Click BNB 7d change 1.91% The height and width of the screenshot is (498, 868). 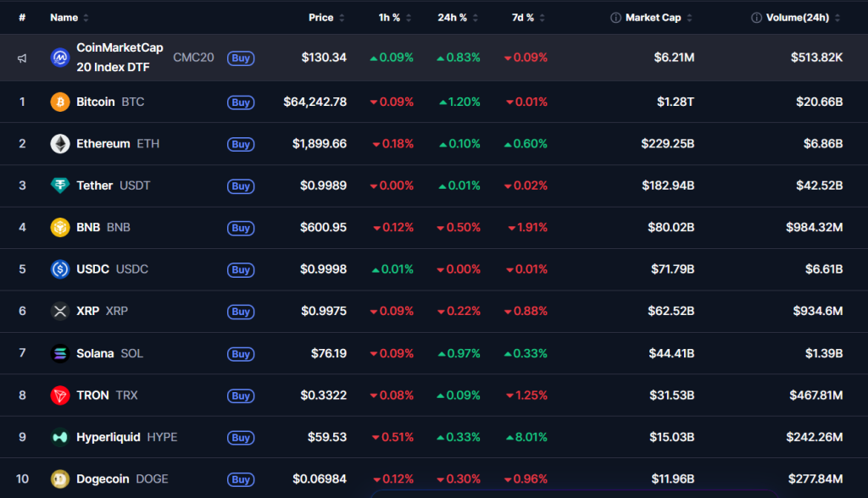click(x=527, y=228)
